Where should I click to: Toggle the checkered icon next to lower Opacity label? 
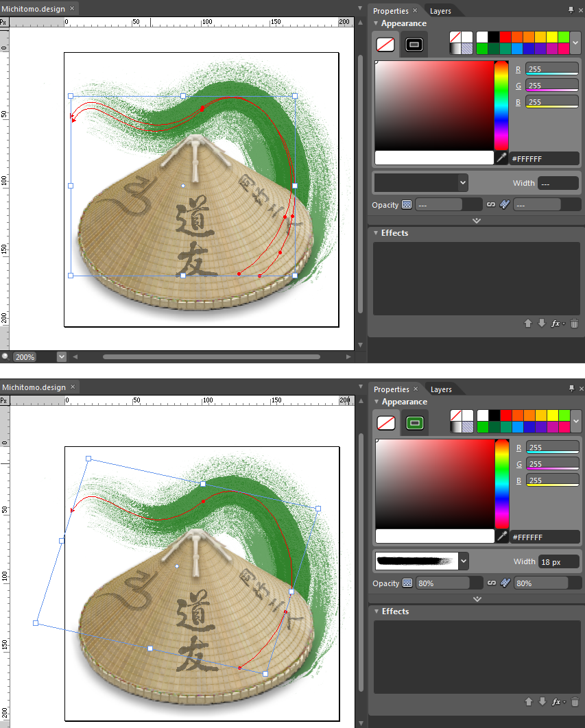407,583
